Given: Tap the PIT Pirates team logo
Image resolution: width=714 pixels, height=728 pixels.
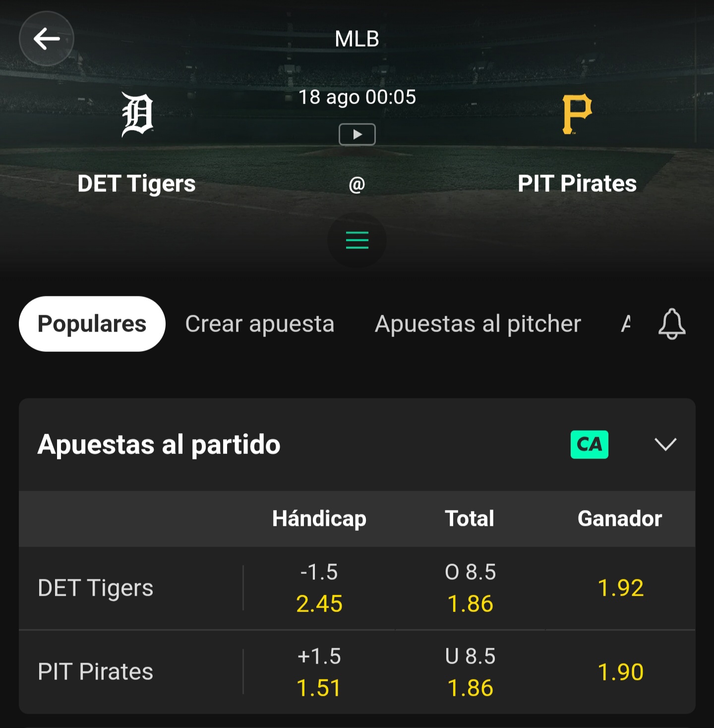Looking at the screenshot, I should tap(577, 114).
